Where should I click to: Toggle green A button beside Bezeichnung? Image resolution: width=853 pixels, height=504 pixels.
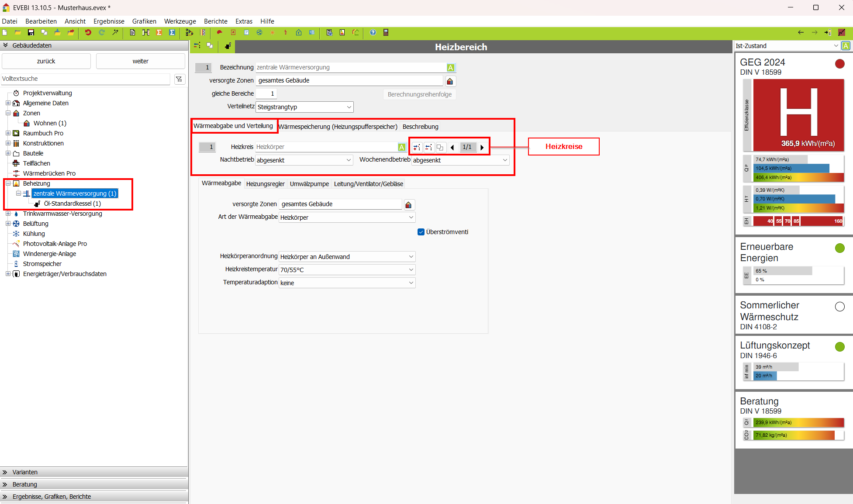pyautogui.click(x=450, y=68)
